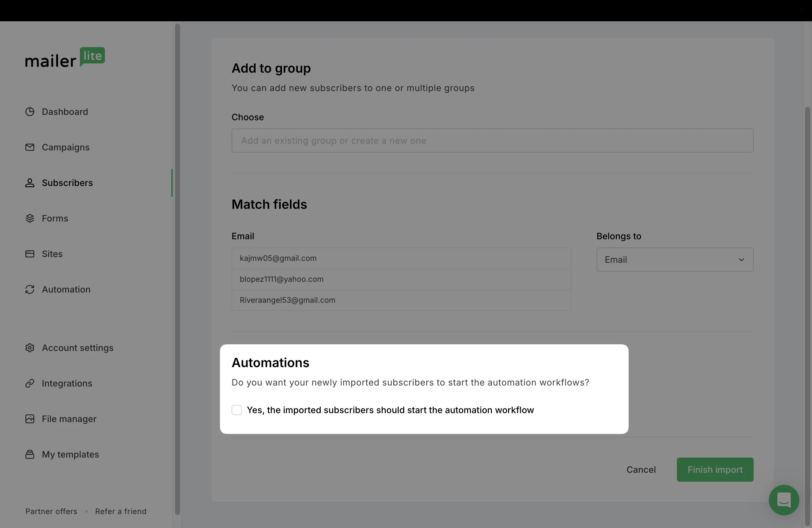Click the add group input field

(492, 140)
